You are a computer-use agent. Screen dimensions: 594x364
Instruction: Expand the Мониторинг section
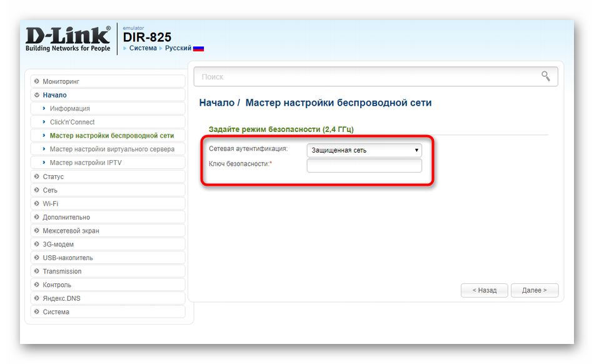[61, 81]
